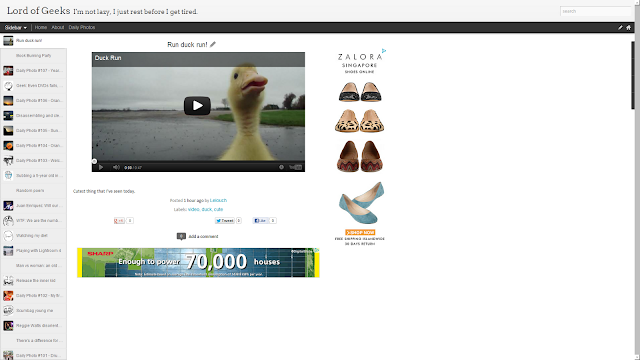Play the Duck Run video center button
The width and height of the screenshot is (640, 360).
point(197,106)
